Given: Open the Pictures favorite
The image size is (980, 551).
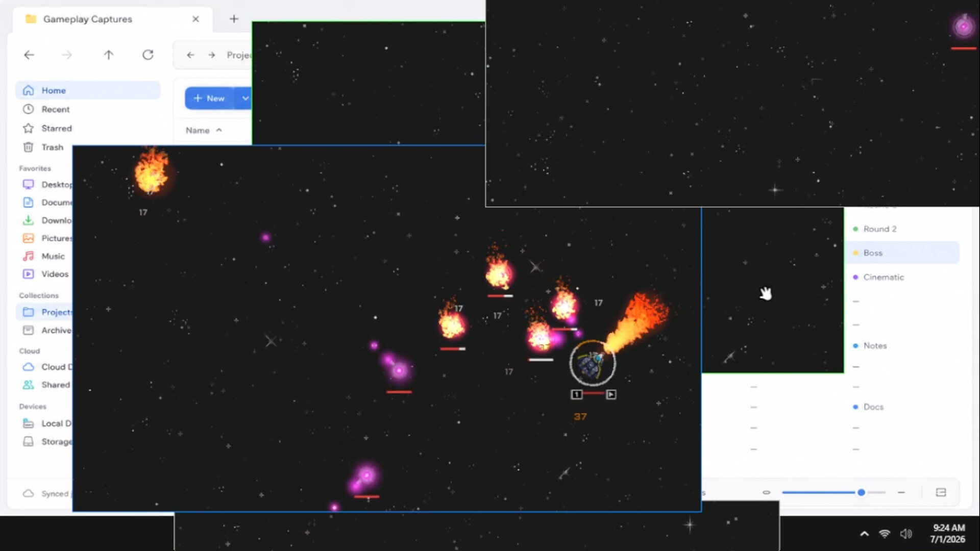Looking at the screenshot, I should (47, 238).
